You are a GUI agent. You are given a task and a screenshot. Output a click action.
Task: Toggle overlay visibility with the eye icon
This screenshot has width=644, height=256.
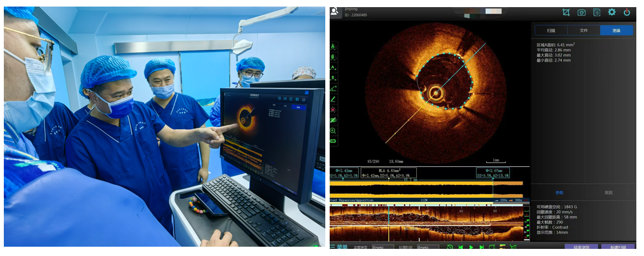point(333,120)
